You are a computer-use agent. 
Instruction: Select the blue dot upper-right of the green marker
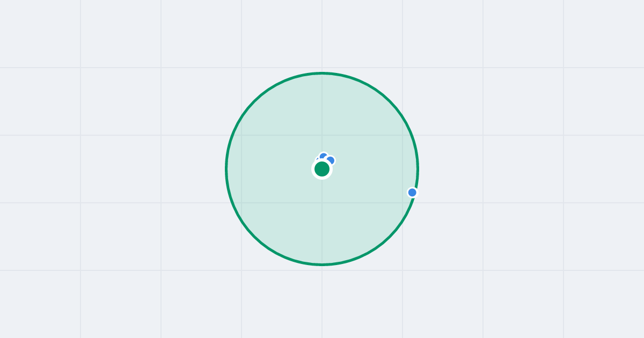(330, 160)
